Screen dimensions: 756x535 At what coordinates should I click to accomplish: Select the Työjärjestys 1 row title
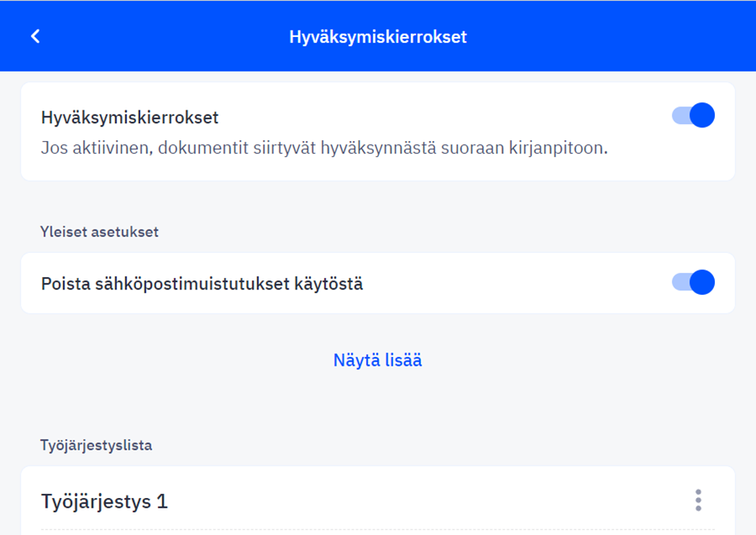coord(105,501)
